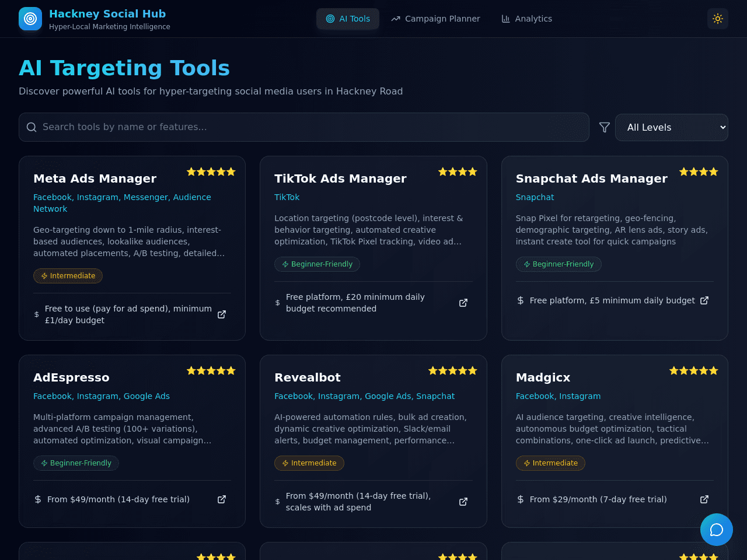Select the Meta Ads Manager card title
Viewport: 747px width, 560px height.
coord(95,178)
